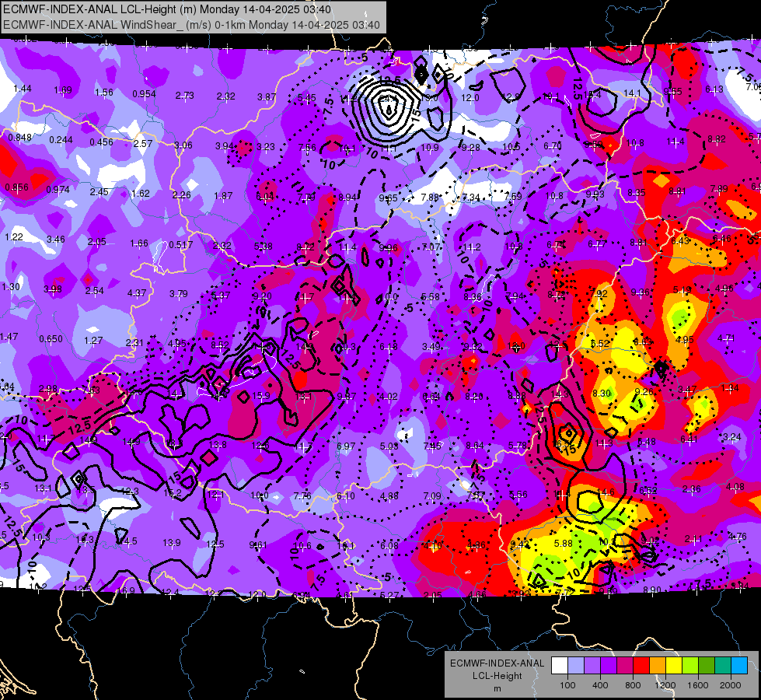This screenshot has height=700, width=761.
Task: Select the magenta legend swatch before 800
Action: click(625, 666)
